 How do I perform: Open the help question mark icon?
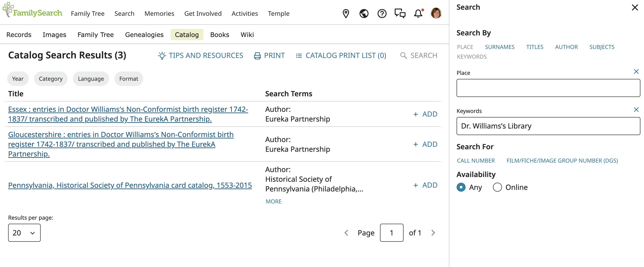pos(382,14)
